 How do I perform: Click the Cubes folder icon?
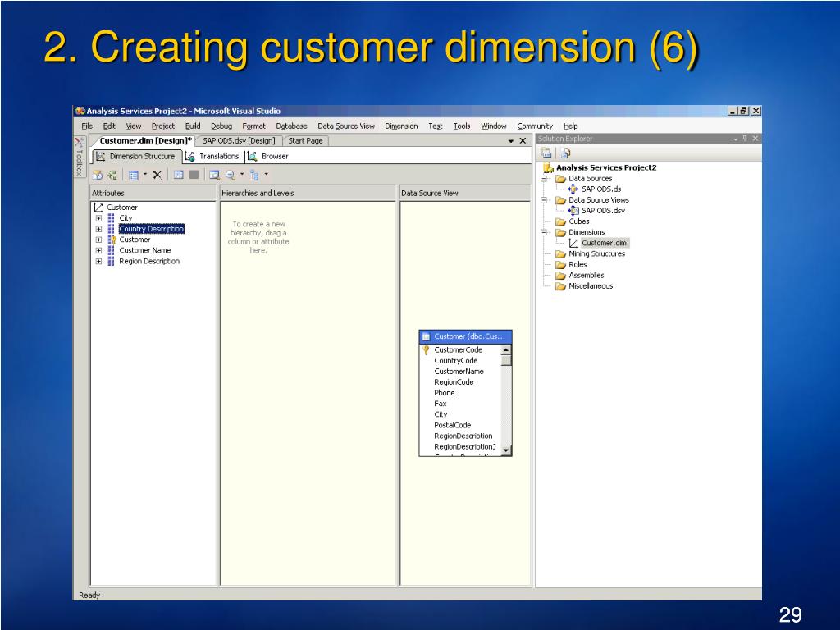(x=560, y=221)
